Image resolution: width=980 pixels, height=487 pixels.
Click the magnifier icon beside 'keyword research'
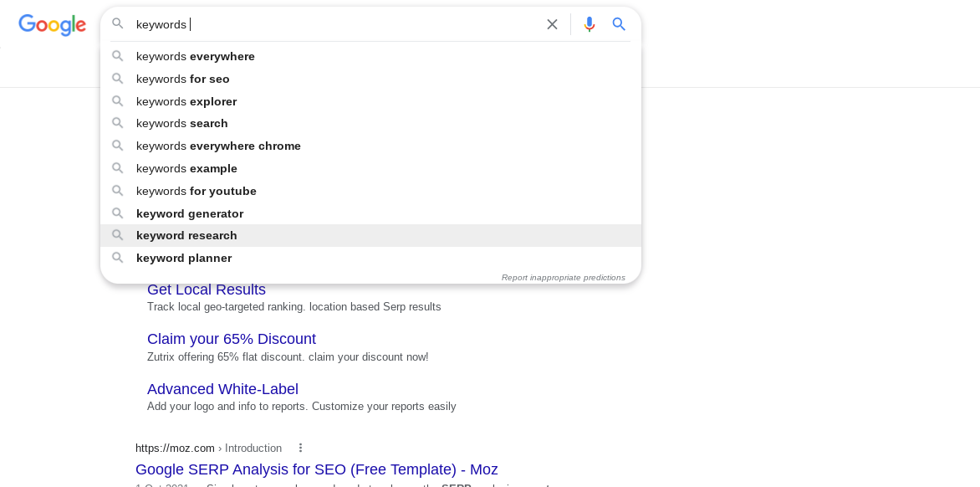(x=118, y=235)
